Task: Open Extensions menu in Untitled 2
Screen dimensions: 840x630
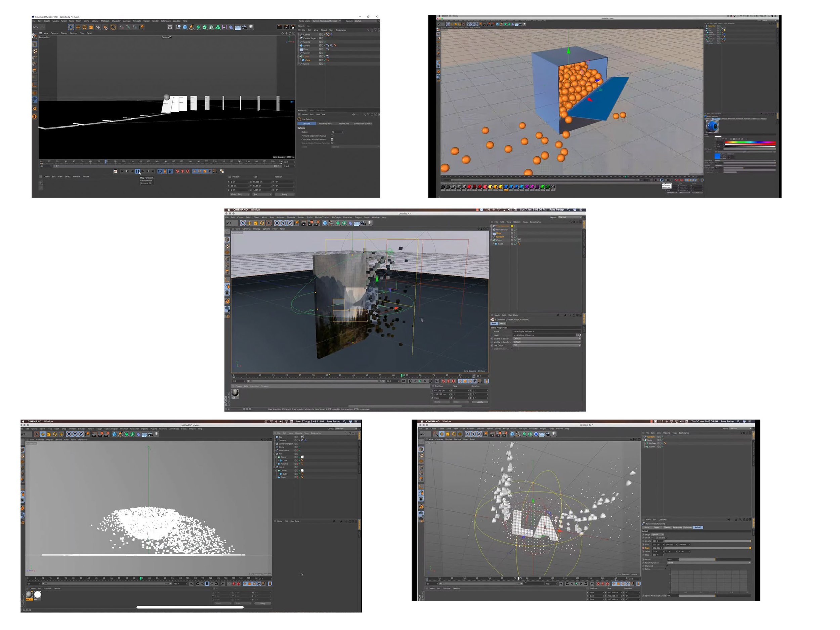Action: [x=166, y=21]
